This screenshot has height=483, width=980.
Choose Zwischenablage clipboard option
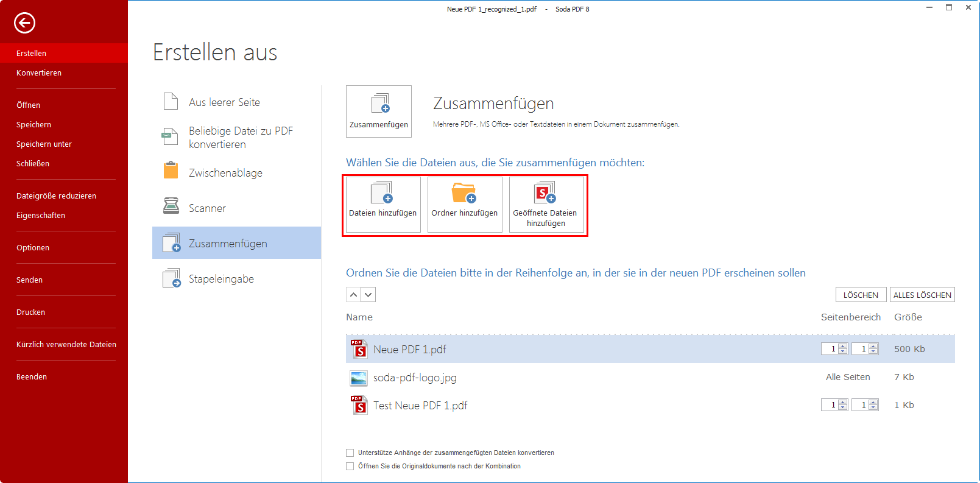(225, 173)
